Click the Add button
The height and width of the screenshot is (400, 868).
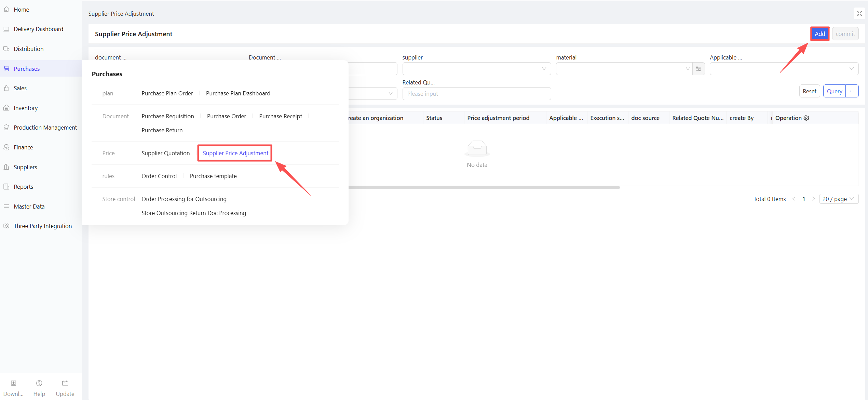point(819,34)
